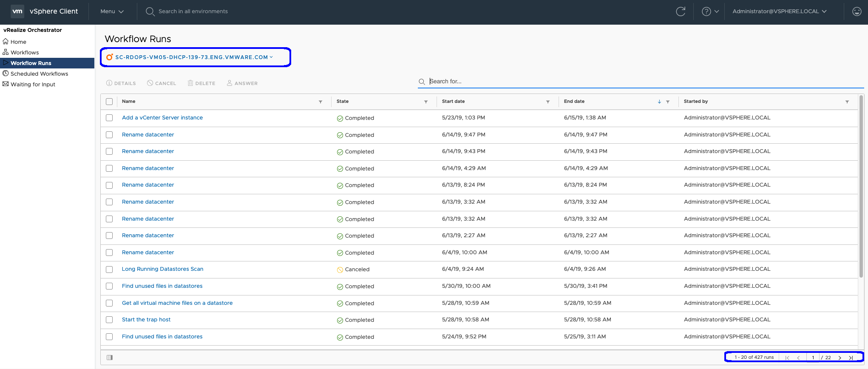Tick the Add a vCenter Server instance checkbox
Viewport: 868px width, 369px height.
[x=109, y=118]
